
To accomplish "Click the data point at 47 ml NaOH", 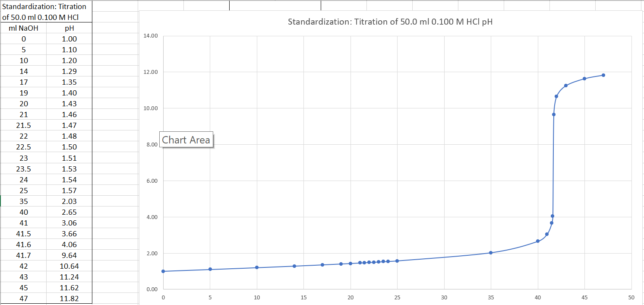I will click(603, 74).
